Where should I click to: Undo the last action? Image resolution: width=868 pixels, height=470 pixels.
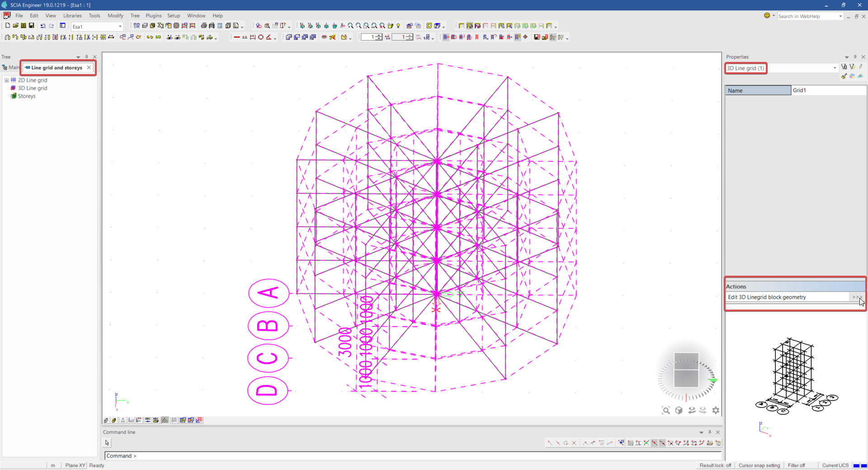(42, 26)
